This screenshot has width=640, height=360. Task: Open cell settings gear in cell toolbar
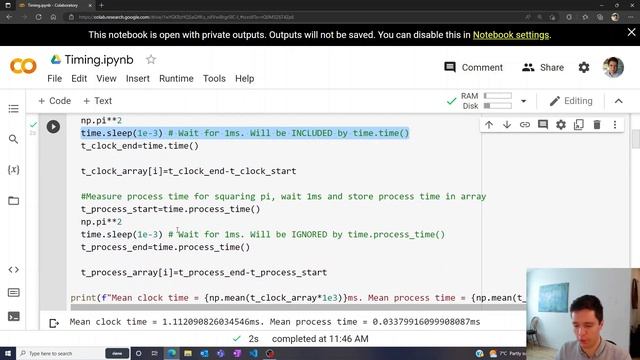(561, 125)
